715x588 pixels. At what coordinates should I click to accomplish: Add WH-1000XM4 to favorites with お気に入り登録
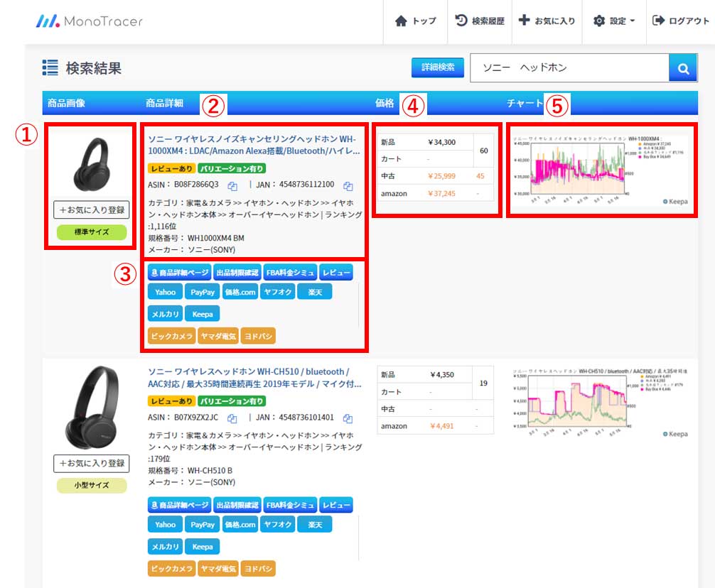click(x=92, y=210)
